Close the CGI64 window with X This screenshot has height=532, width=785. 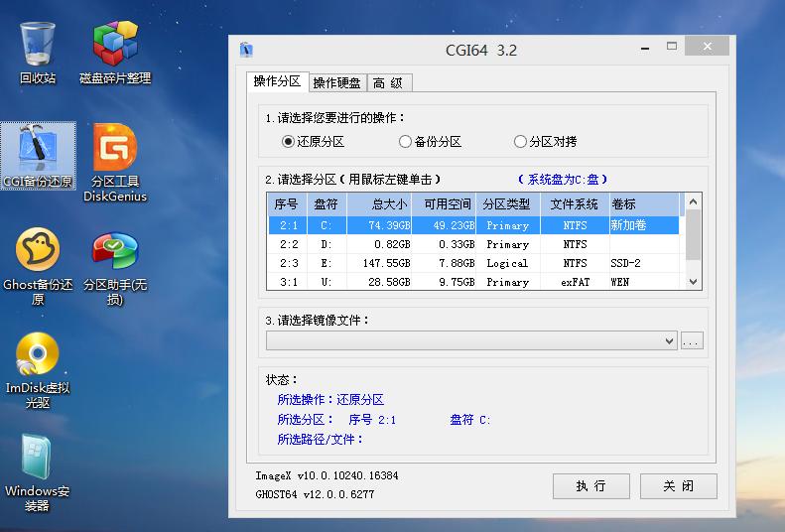707,46
